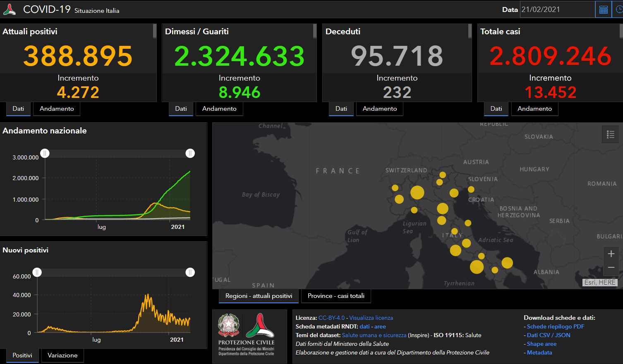Image resolution: width=623 pixels, height=364 pixels.
Task: Show the Province - casi totali map tab
Action: point(336,296)
